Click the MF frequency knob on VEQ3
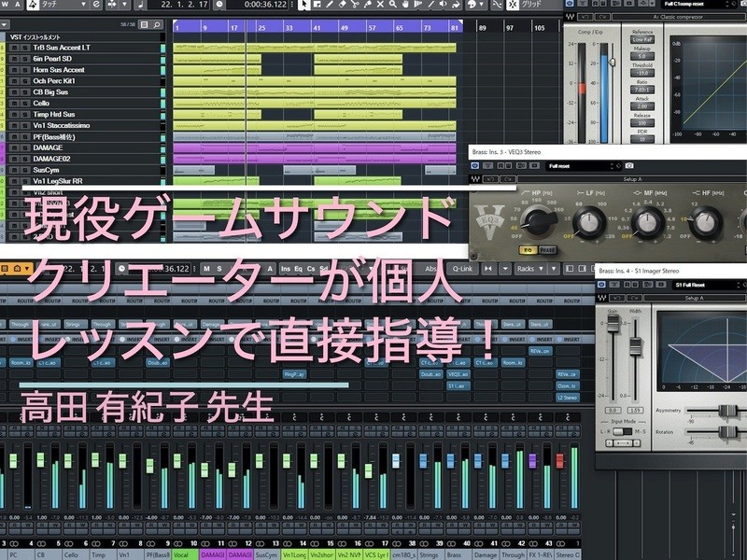Viewport: 747px width, 560px height. (x=646, y=220)
